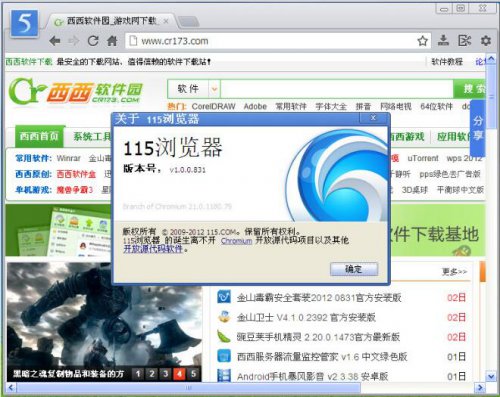
Task: Click the vertical scrollbar up arrow
Action: pyautogui.click(x=491, y=60)
